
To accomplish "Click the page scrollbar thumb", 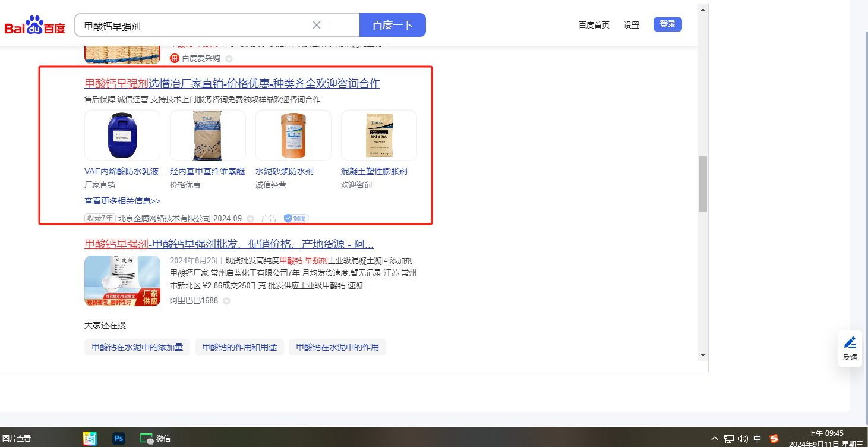I will tap(703, 184).
